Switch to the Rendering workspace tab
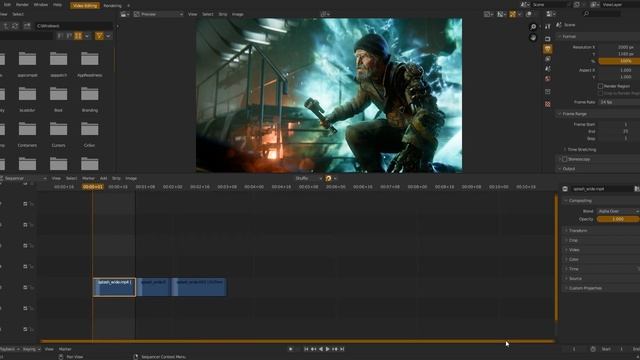This screenshot has height=360, width=640. 112,6
